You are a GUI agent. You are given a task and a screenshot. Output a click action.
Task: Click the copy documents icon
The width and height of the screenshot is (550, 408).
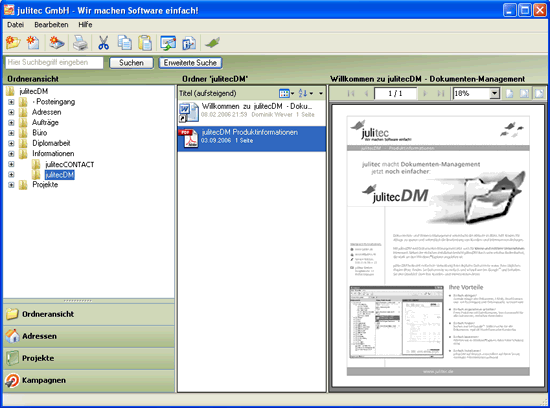[x=125, y=43]
